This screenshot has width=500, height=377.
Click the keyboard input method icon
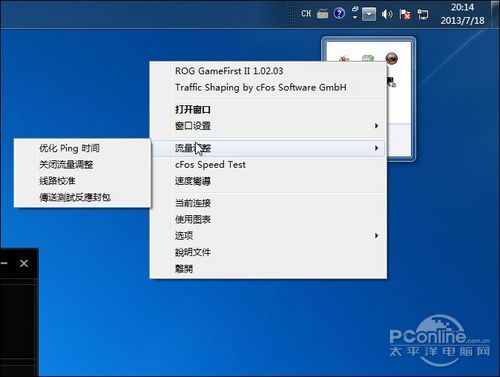[322, 14]
